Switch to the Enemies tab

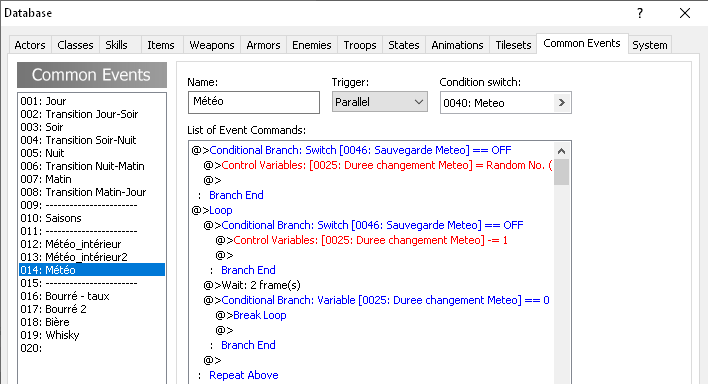[x=312, y=45]
